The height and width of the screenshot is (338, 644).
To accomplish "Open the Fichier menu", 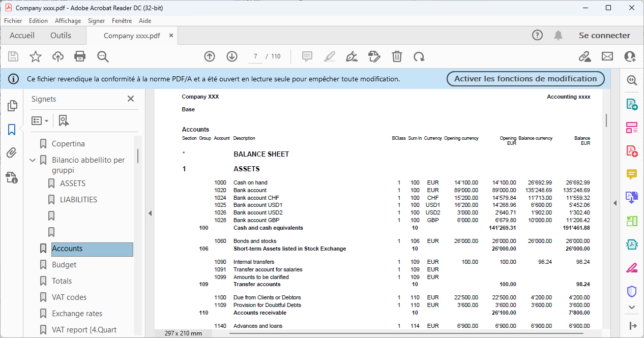I will (13, 21).
